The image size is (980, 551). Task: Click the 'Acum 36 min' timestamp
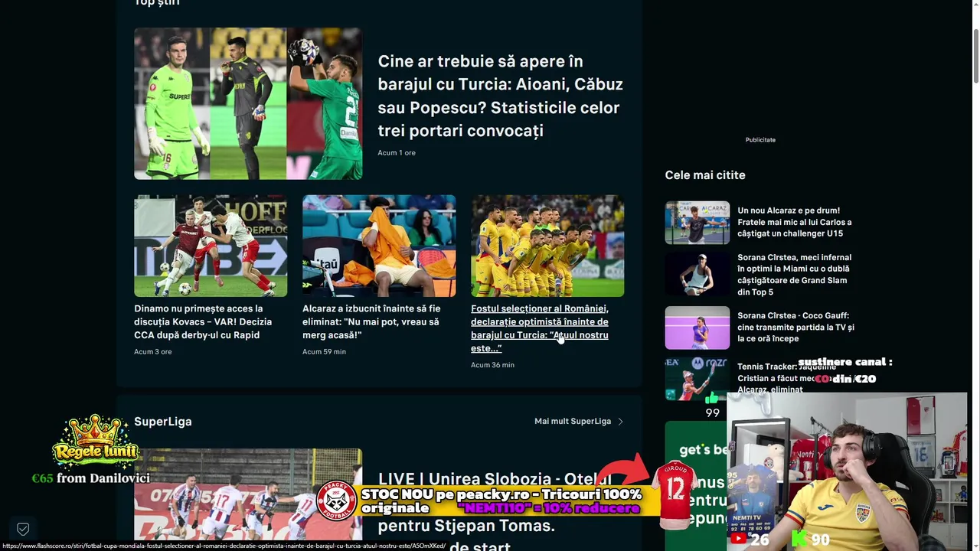click(x=492, y=365)
